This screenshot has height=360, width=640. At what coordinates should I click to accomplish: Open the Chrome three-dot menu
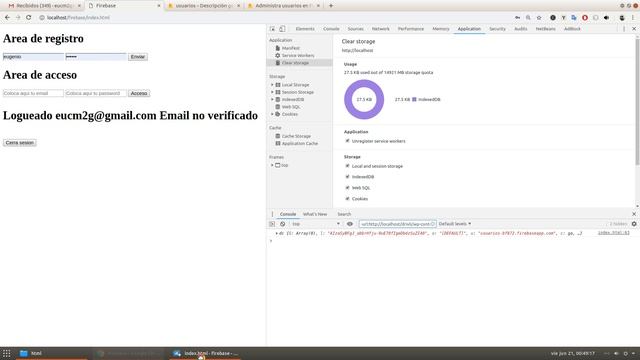633,18
